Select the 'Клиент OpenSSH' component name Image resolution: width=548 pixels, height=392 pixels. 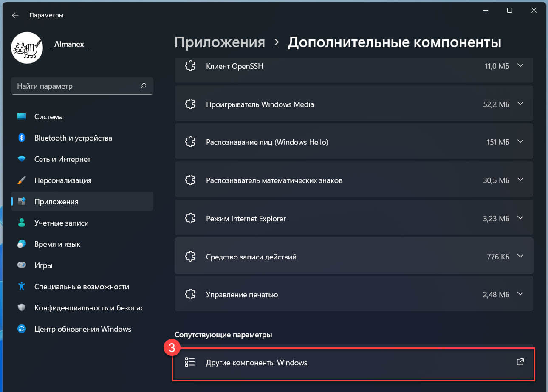point(234,66)
